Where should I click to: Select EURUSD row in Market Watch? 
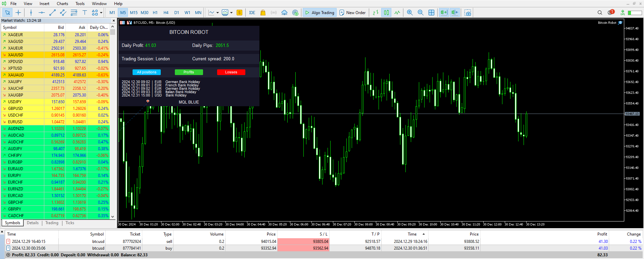55,122
